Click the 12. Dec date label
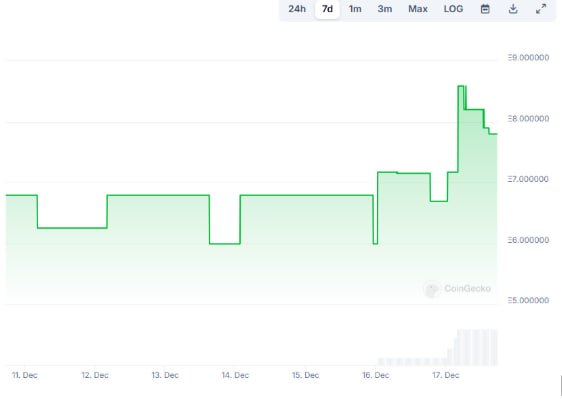 pyautogui.click(x=95, y=375)
